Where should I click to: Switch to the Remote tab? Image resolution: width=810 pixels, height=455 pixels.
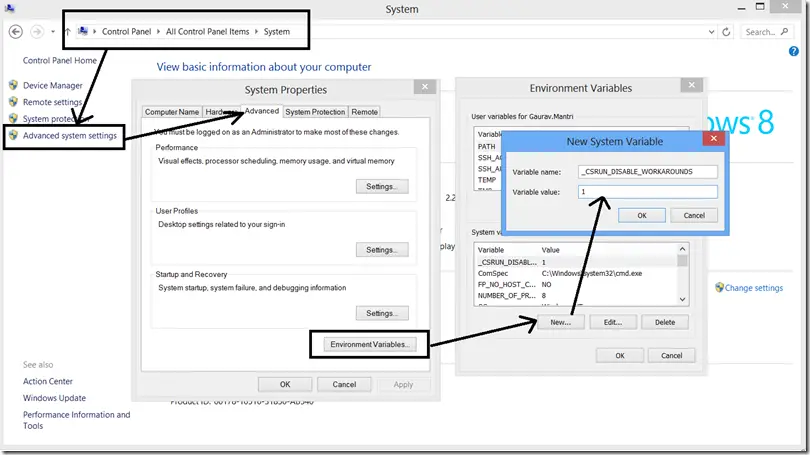[x=365, y=112]
